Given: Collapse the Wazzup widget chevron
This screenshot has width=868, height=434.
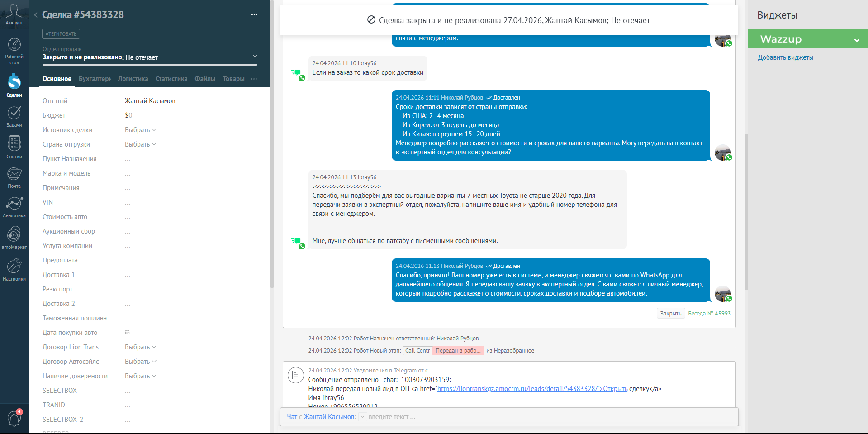Looking at the screenshot, I should 857,40.
